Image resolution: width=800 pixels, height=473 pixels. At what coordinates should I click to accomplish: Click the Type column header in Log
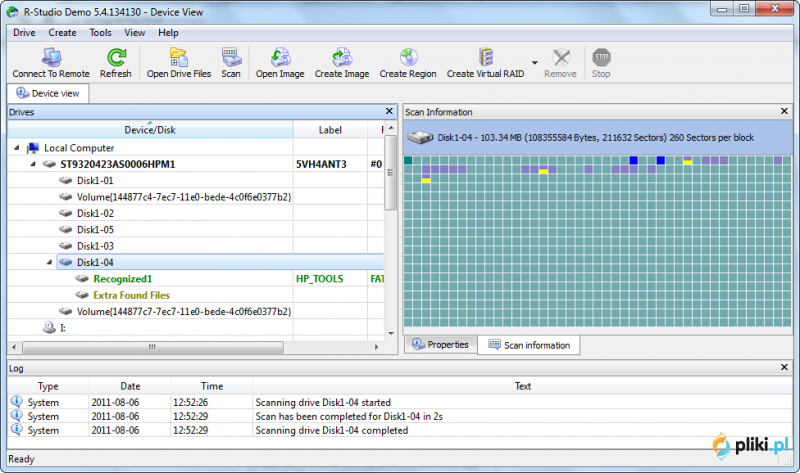48,386
